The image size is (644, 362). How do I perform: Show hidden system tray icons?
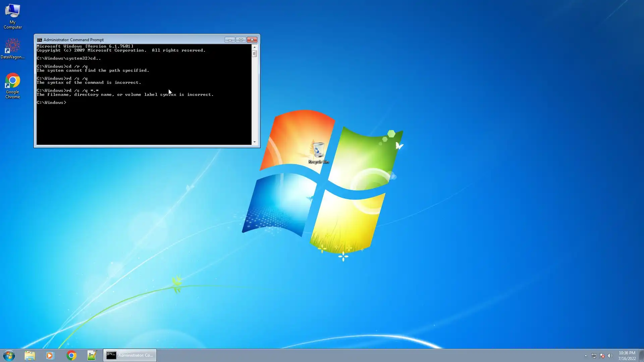(586, 356)
